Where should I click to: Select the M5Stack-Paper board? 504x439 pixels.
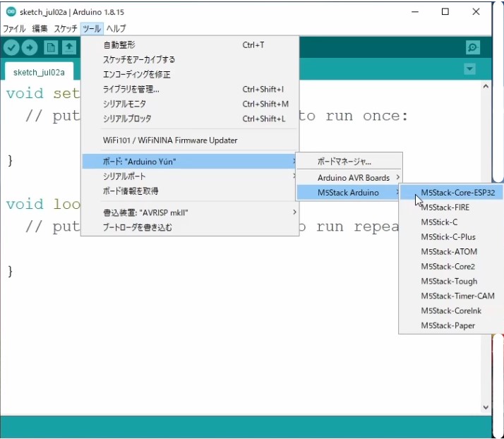pyautogui.click(x=451, y=325)
